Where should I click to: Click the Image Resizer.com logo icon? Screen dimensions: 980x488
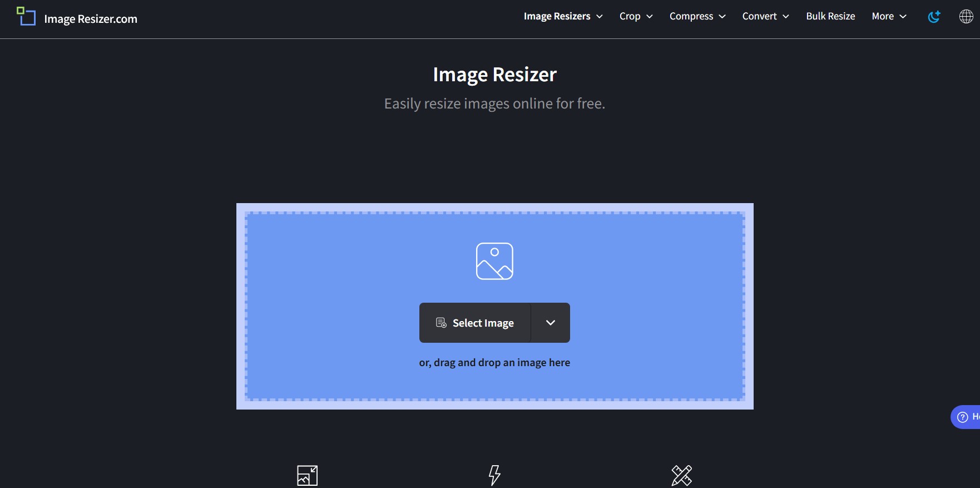(26, 16)
